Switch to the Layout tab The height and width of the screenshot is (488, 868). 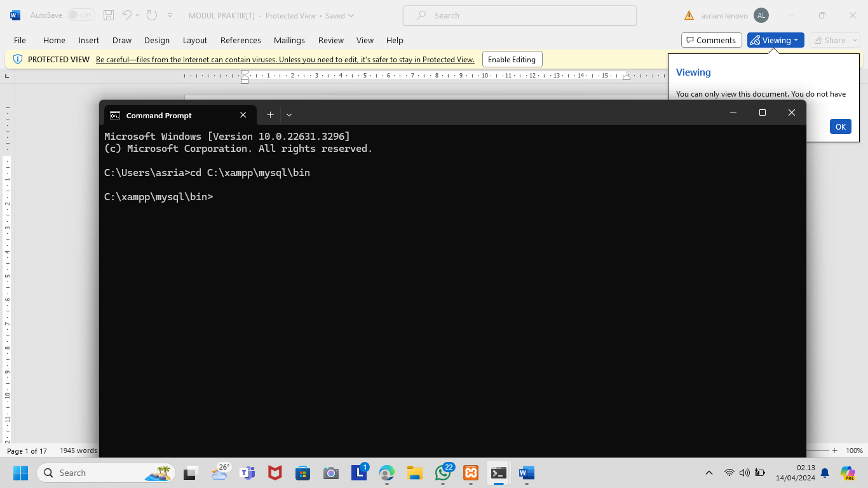tap(195, 40)
